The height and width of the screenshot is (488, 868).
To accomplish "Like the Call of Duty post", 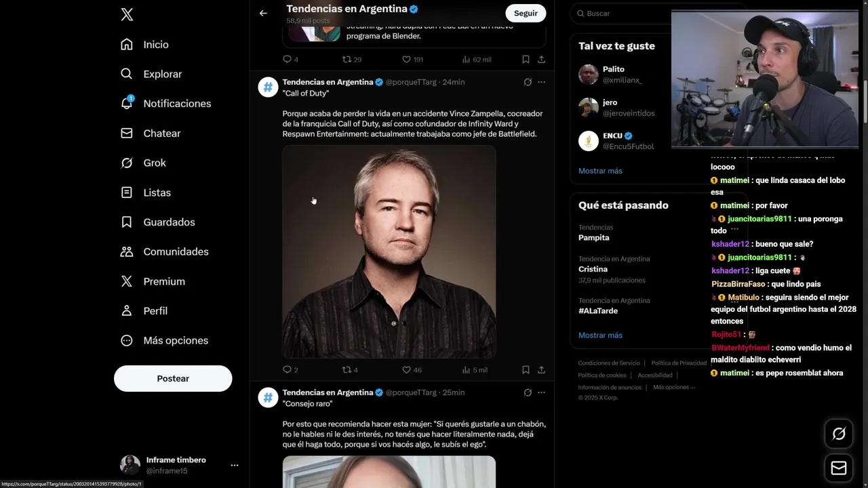I will click(412, 370).
